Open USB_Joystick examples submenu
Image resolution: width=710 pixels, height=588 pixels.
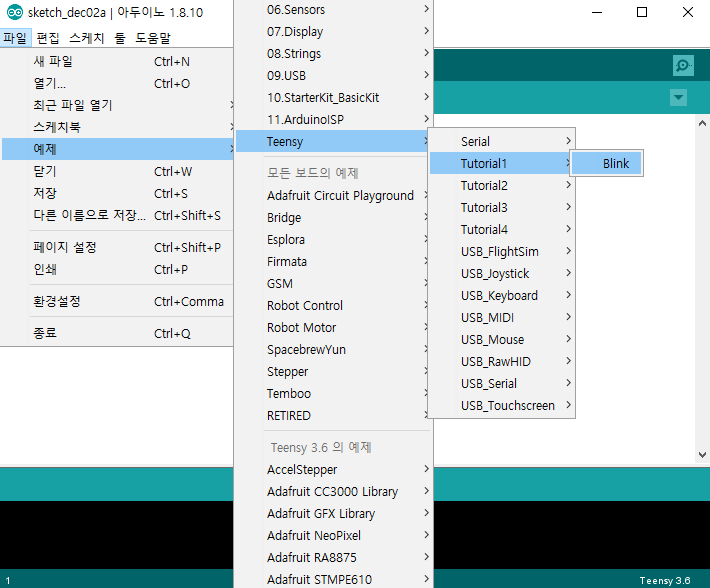502,273
